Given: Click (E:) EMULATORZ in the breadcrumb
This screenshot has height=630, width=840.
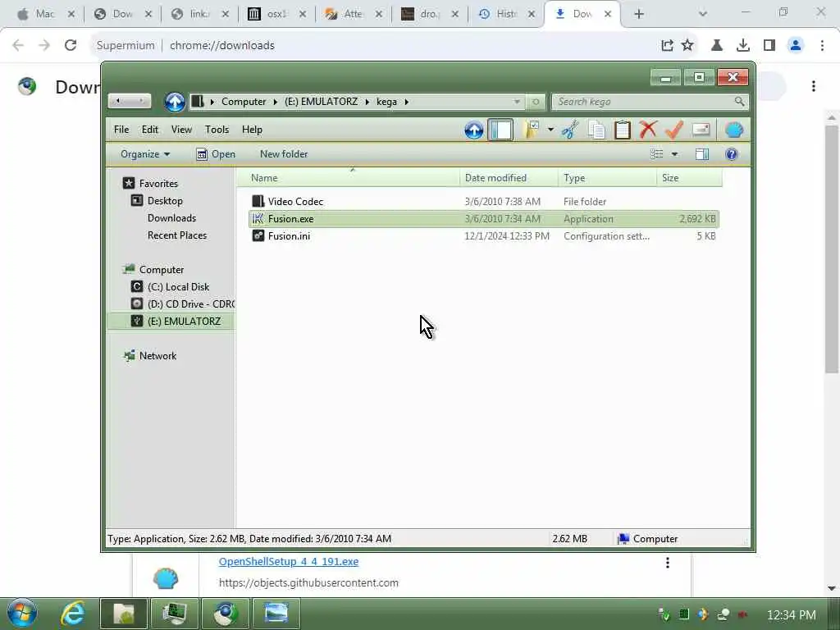Looking at the screenshot, I should (321, 102).
